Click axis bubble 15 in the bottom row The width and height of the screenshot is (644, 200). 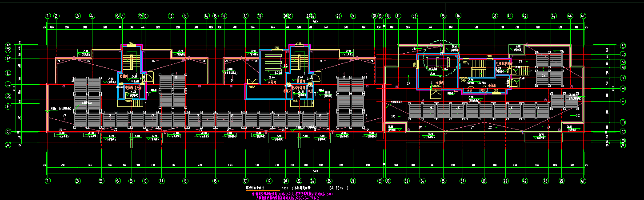[x=216, y=181]
